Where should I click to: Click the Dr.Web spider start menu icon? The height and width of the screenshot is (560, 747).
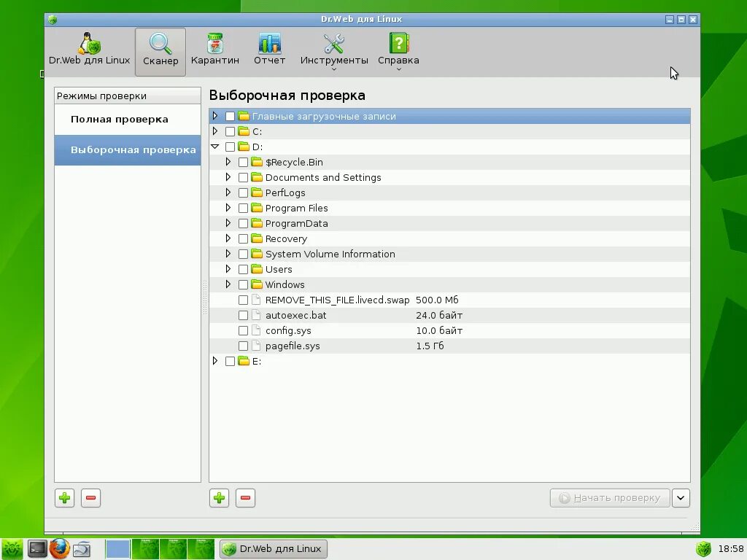[12, 549]
